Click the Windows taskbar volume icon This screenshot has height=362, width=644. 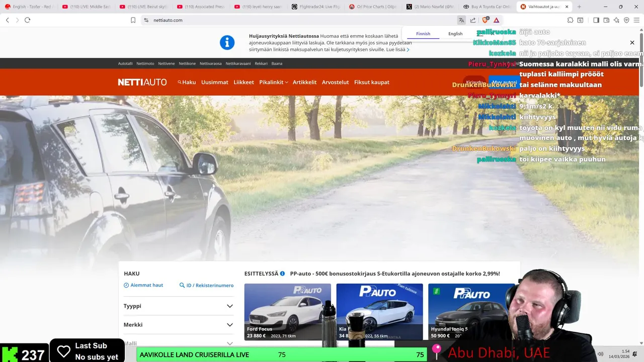(x=600, y=354)
